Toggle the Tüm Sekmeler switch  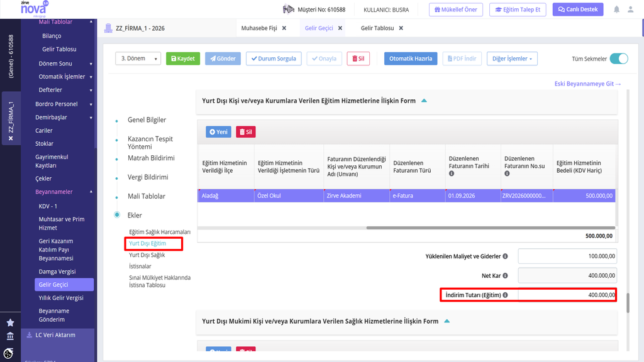click(x=619, y=58)
